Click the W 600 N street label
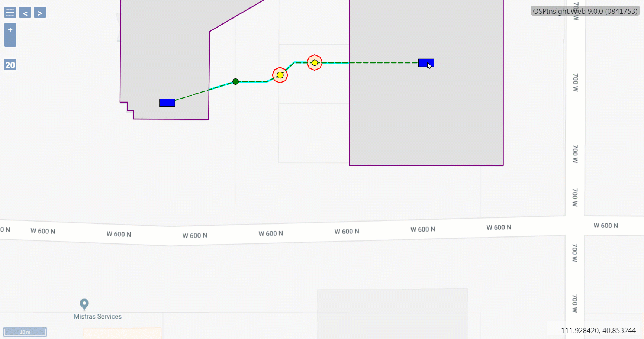This screenshot has height=339, width=644. point(270,233)
